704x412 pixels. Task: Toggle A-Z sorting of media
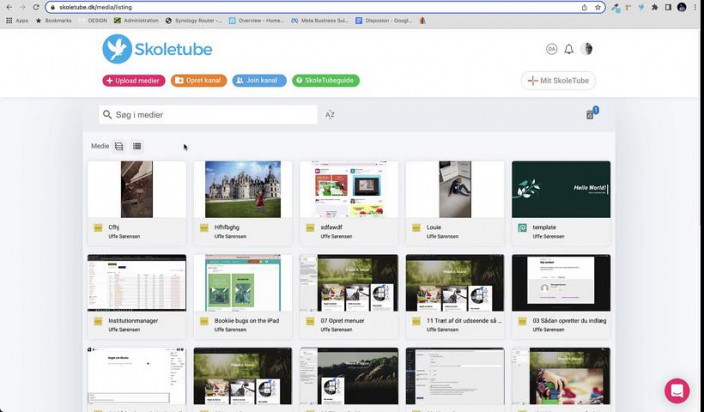[330, 115]
